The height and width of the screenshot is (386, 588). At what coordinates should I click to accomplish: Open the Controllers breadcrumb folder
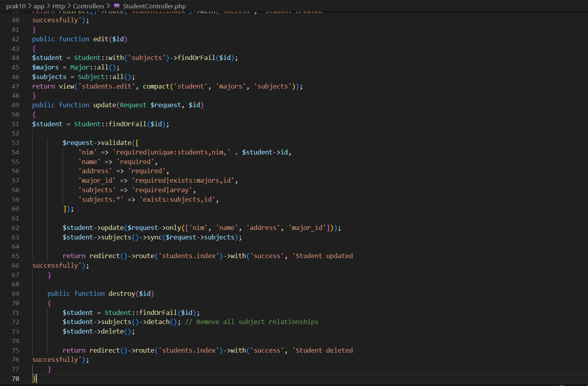[x=88, y=6]
